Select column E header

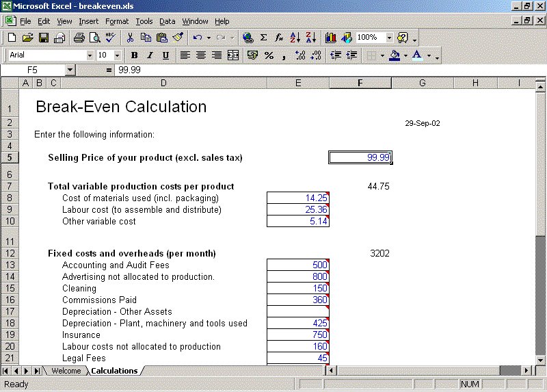(298, 83)
